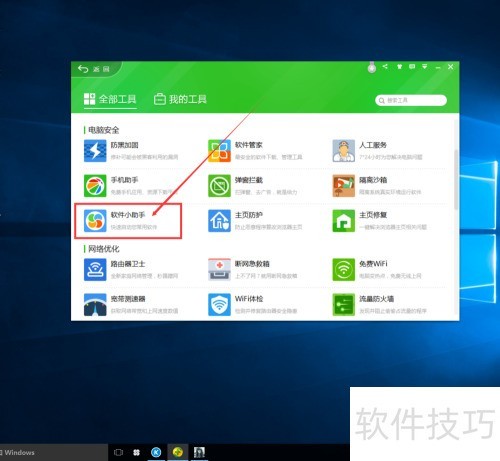The image size is (500, 461).
Task: Open the 主页防护 house shield icon
Action: (219, 221)
